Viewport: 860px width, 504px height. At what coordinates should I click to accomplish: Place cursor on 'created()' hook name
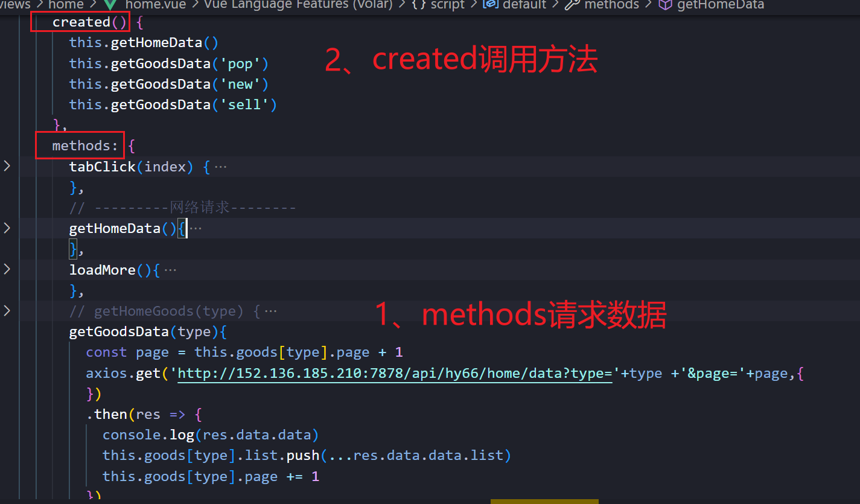81,22
